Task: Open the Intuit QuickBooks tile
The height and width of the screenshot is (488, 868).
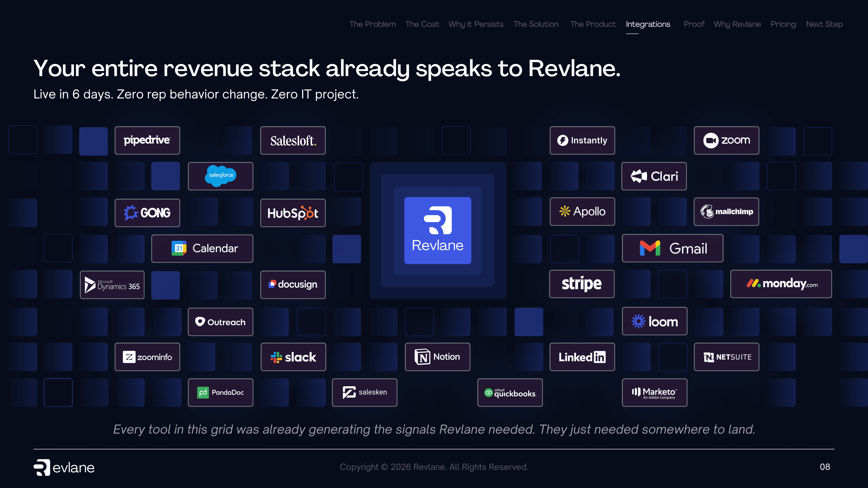Action: tap(510, 393)
